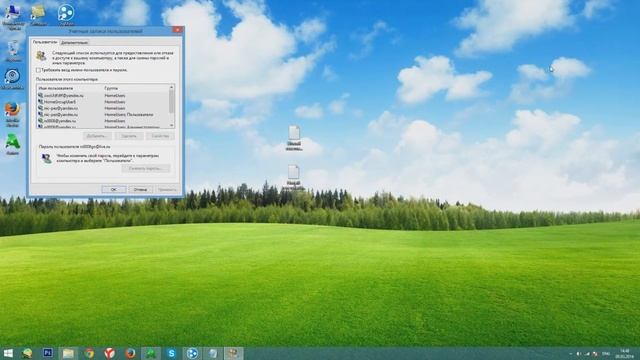Open Skype from the taskbar
The image size is (640, 360).
pyautogui.click(x=171, y=353)
